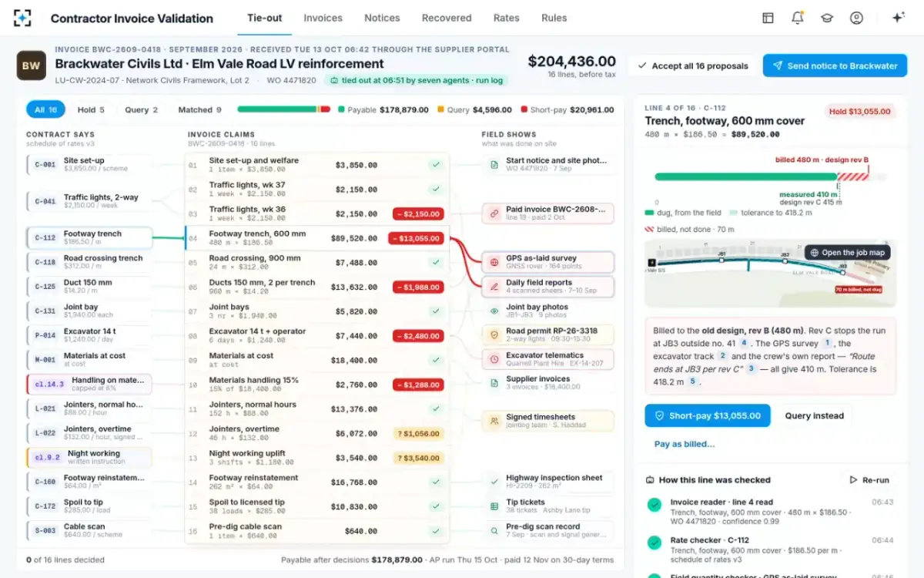Viewport: 924px width, 578px height.
Task: Click the ? $3,540.00 query badge
Action: pos(417,458)
